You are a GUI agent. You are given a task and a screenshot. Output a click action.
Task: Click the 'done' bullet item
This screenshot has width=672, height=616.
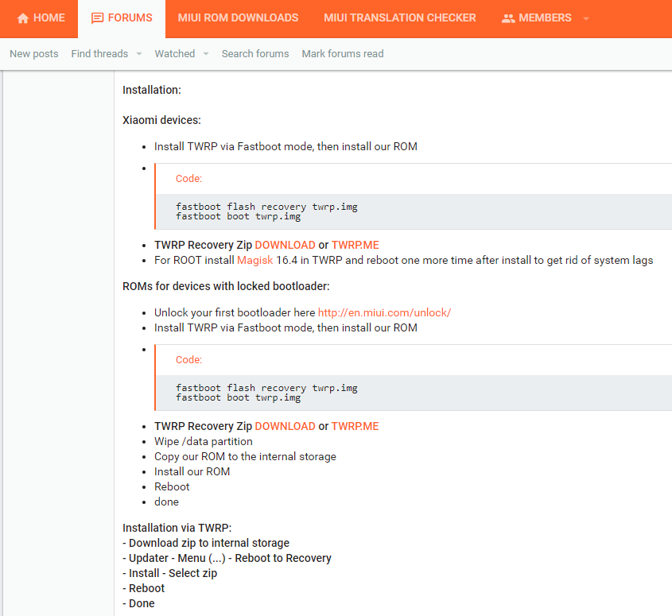tap(166, 502)
